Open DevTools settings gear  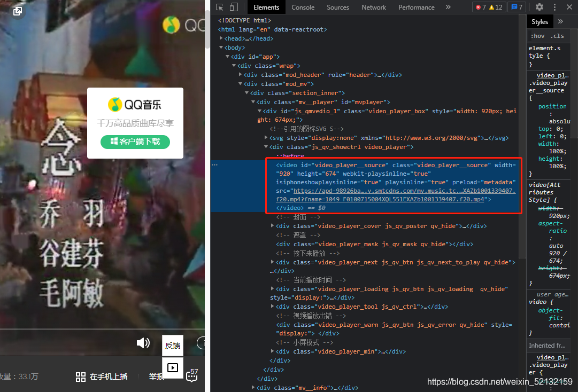(x=540, y=7)
